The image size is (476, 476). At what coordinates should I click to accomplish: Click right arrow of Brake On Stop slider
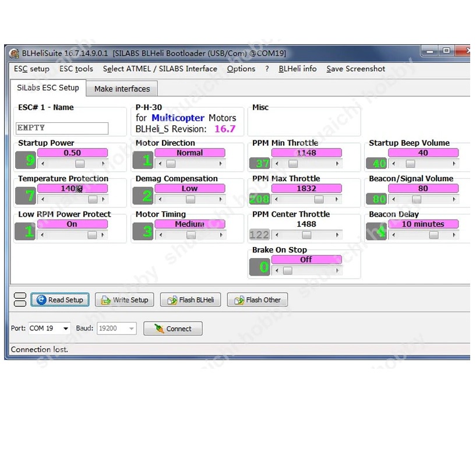pos(337,270)
